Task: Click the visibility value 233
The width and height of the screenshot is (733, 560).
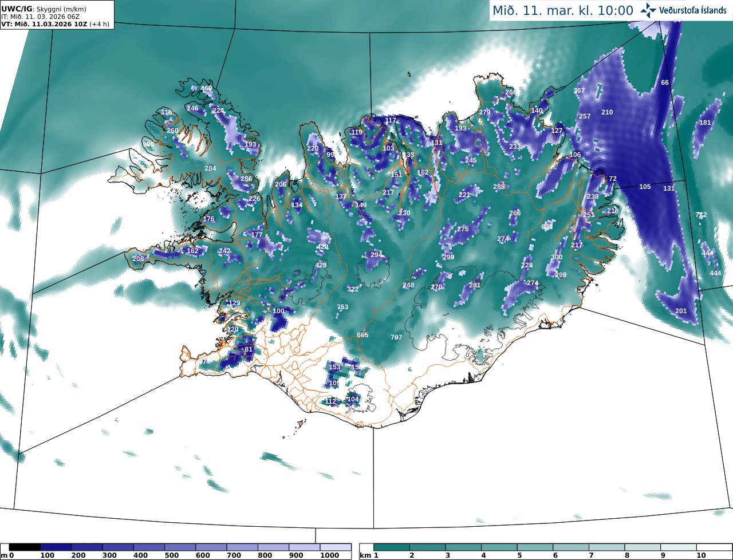Action: 515,147
